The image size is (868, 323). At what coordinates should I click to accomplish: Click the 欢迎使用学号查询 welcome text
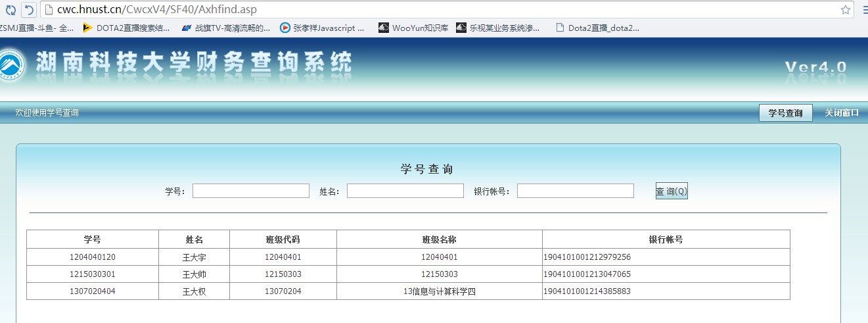[x=47, y=113]
